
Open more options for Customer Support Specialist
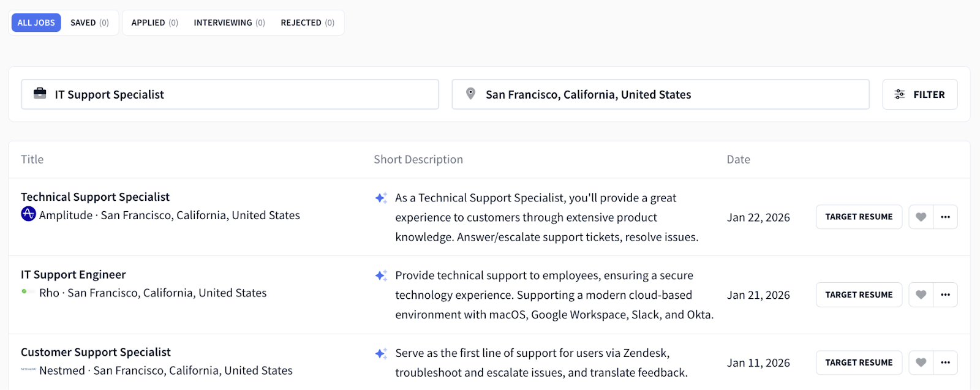point(945,362)
